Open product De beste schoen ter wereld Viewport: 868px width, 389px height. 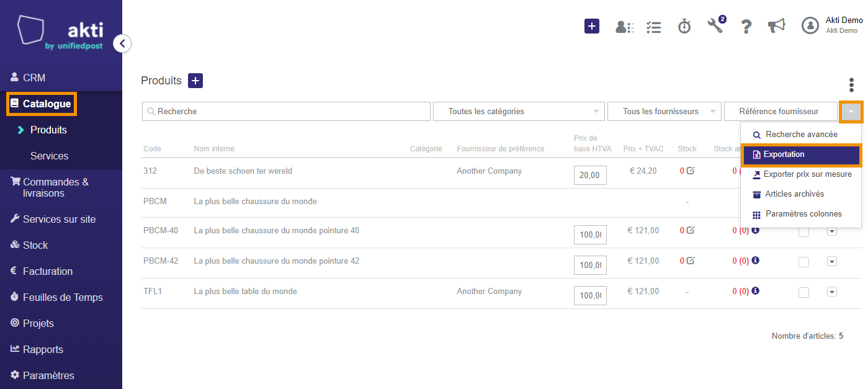pos(243,171)
